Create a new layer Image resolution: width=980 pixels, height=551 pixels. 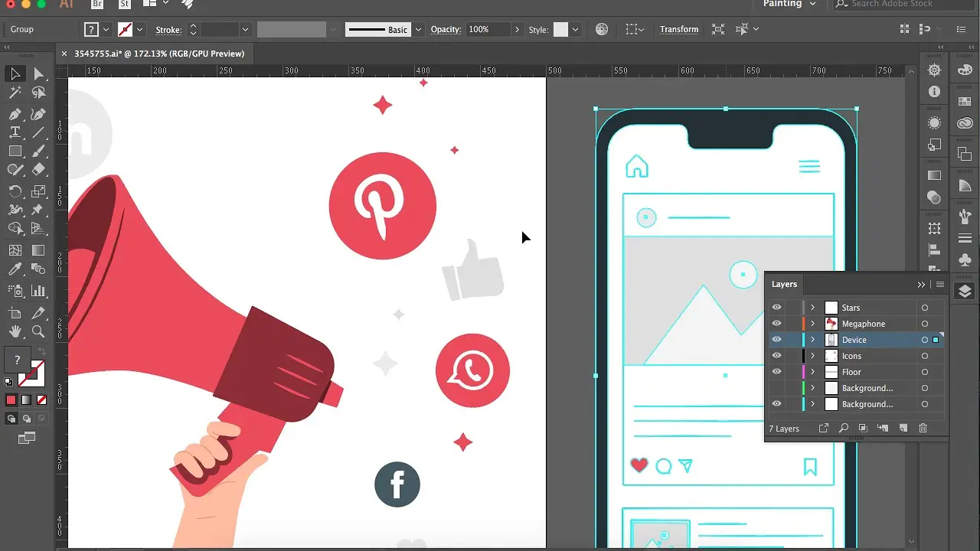coord(903,428)
